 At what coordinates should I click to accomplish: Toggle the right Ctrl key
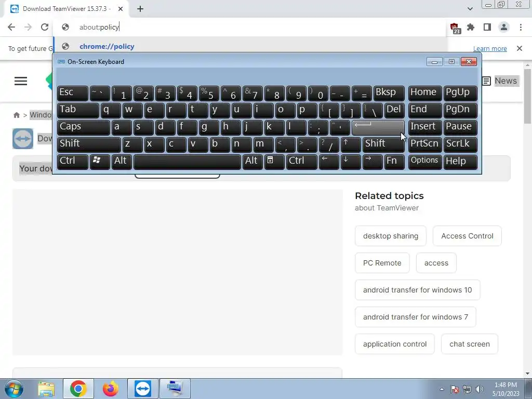tap(302, 162)
